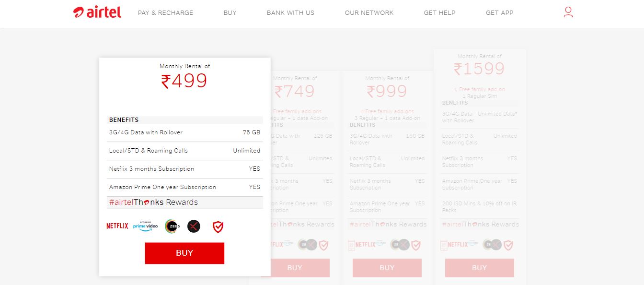Open the user account profile icon

click(568, 12)
